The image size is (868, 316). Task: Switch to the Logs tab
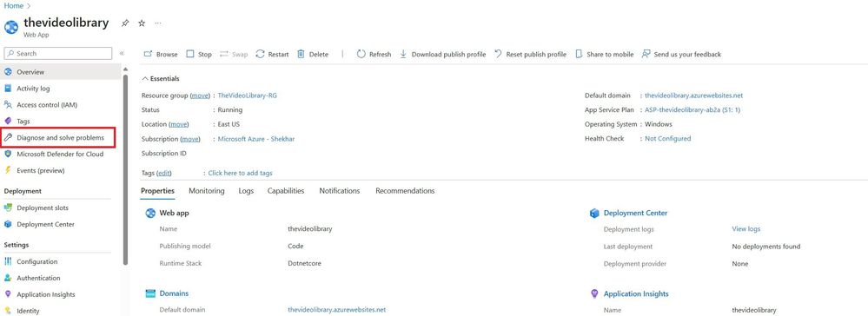pyautogui.click(x=247, y=191)
